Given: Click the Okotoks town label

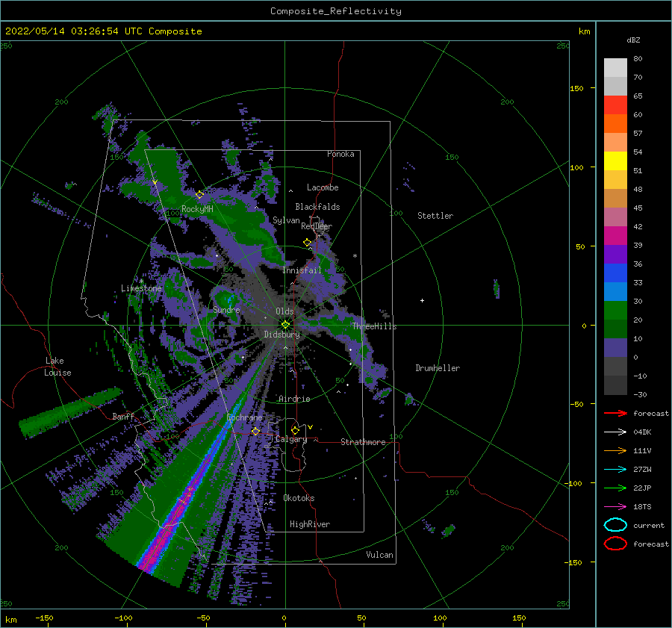Looking at the screenshot, I should pyautogui.click(x=299, y=498).
